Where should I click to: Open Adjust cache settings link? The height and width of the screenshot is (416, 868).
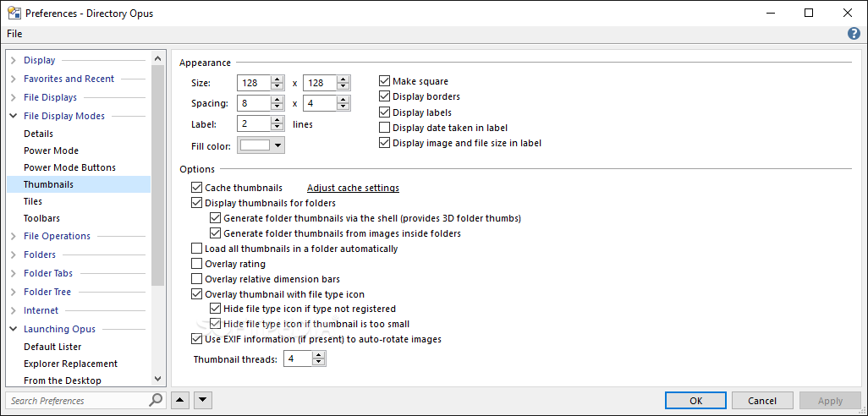pyautogui.click(x=353, y=188)
